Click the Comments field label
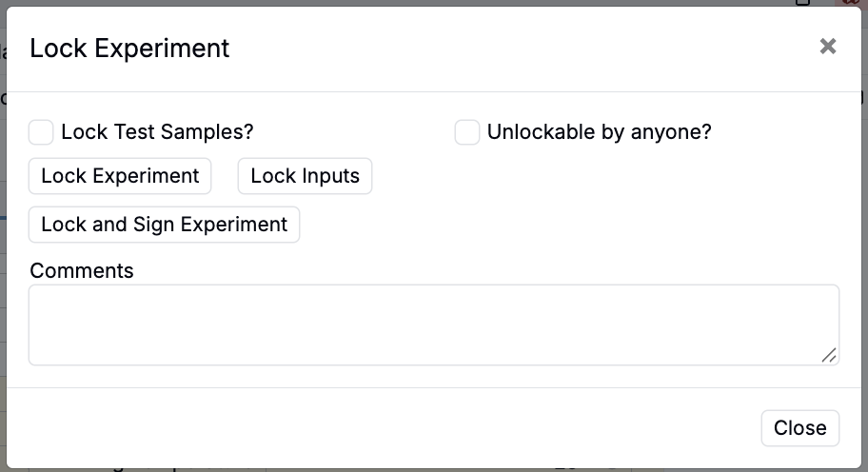The height and width of the screenshot is (472, 868). 82,271
